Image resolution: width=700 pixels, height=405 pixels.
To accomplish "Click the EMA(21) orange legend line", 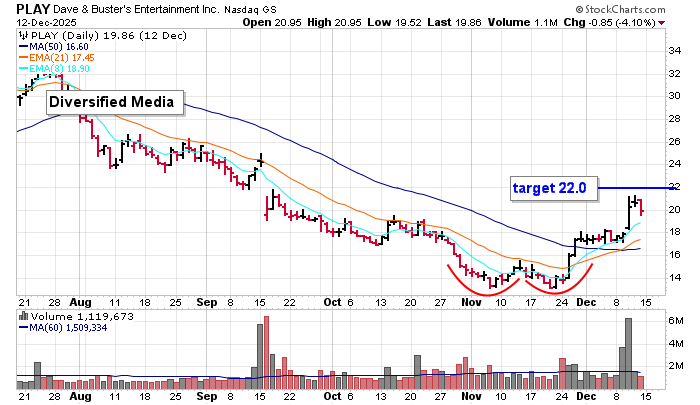I will 22,58.
